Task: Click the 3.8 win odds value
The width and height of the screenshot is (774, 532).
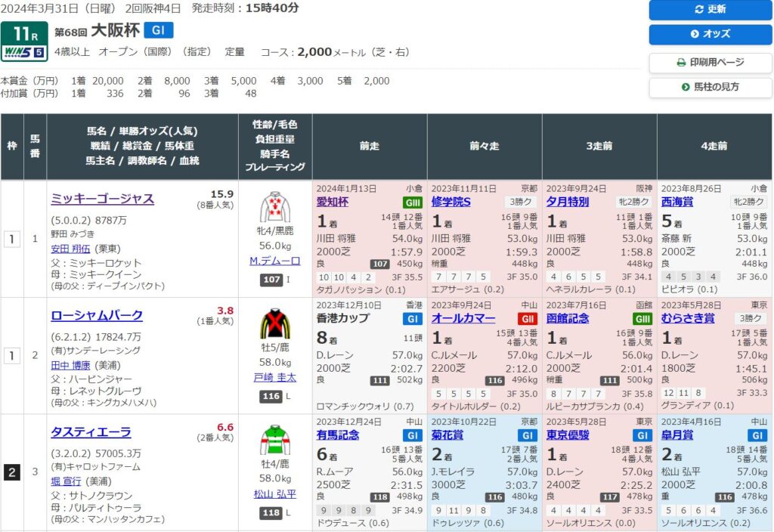Action: (x=225, y=311)
